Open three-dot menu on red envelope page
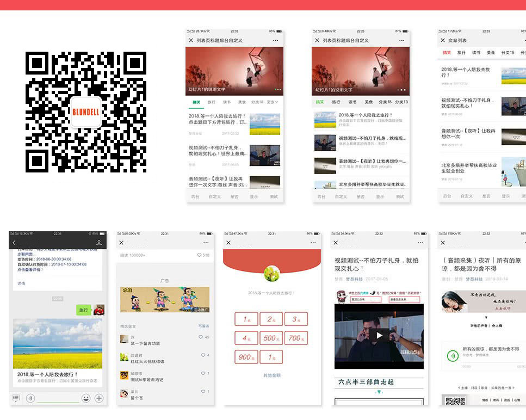The width and height of the screenshot is (526, 420). click(x=313, y=243)
